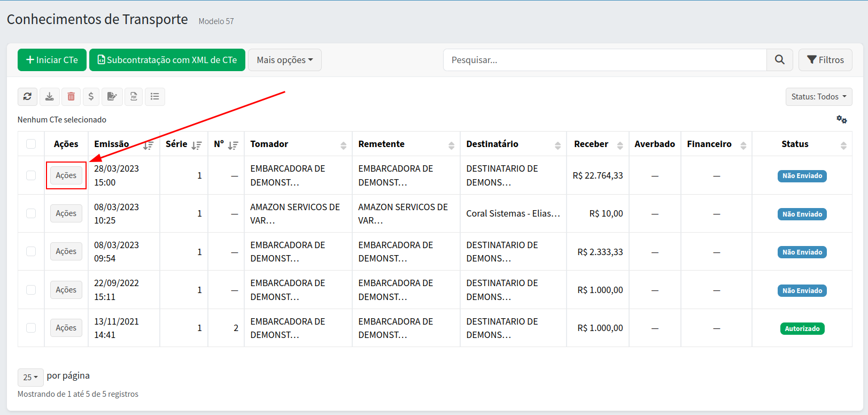Click the list view icon
868x415 pixels.
(x=155, y=97)
